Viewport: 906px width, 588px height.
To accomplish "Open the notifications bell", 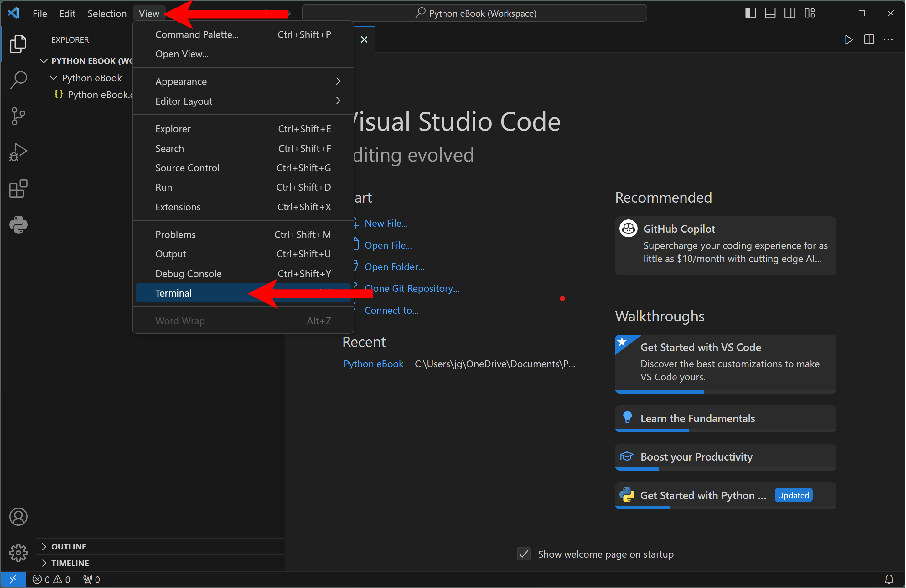I will (x=889, y=579).
